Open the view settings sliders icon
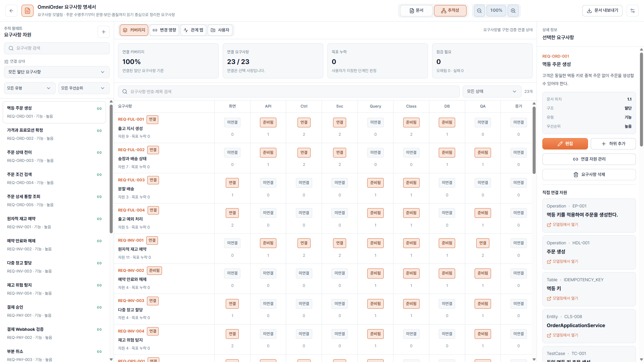Image resolution: width=644 pixels, height=362 pixels. 633,11
